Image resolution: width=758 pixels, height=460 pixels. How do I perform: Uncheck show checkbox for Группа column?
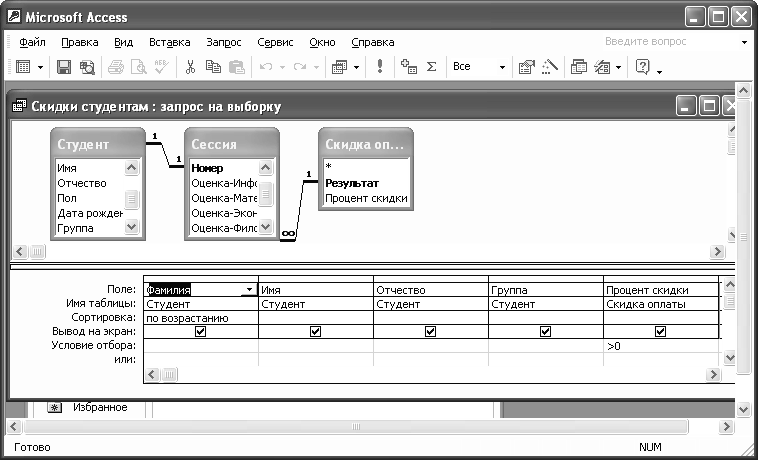click(545, 331)
